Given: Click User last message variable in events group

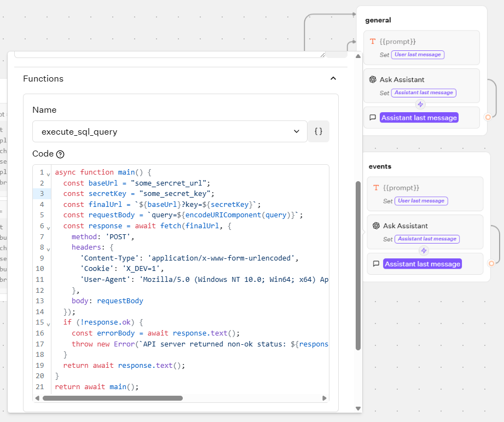Looking at the screenshot, I should point(421,201).
